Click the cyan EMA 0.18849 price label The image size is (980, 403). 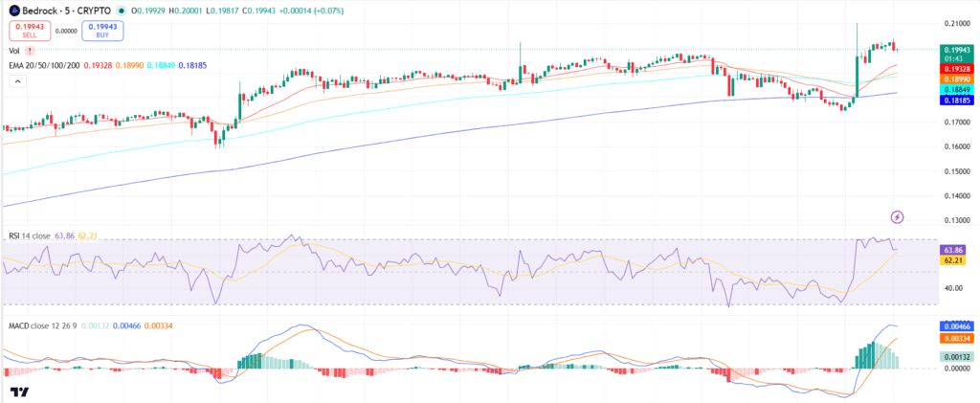pos(956,90)
